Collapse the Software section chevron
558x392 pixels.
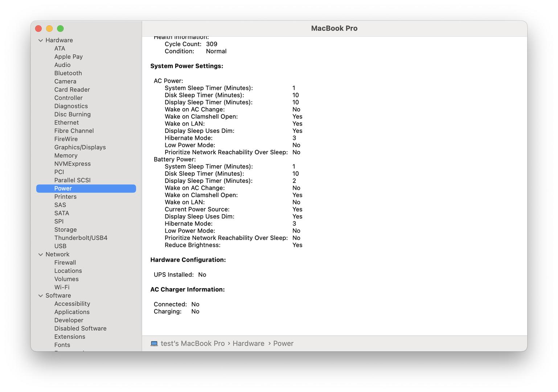tap(41, 296)
